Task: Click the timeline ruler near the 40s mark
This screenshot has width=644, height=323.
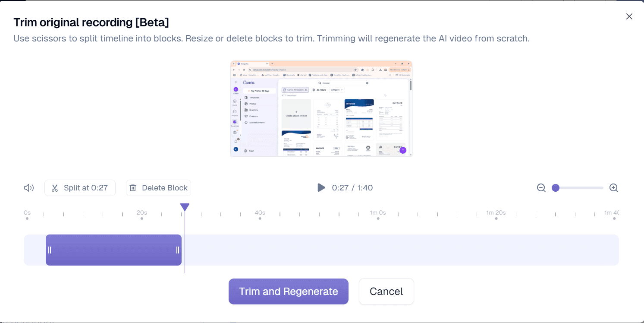Action: [260, 213]
